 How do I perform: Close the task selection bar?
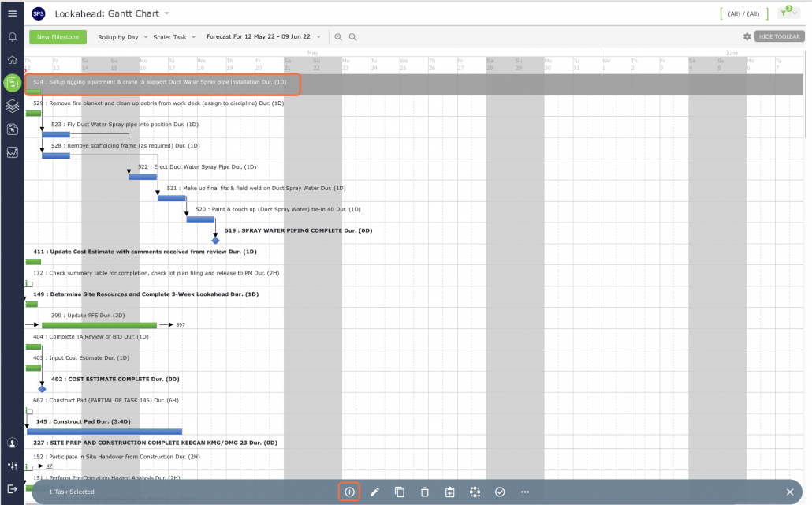[x=790, y=492]
